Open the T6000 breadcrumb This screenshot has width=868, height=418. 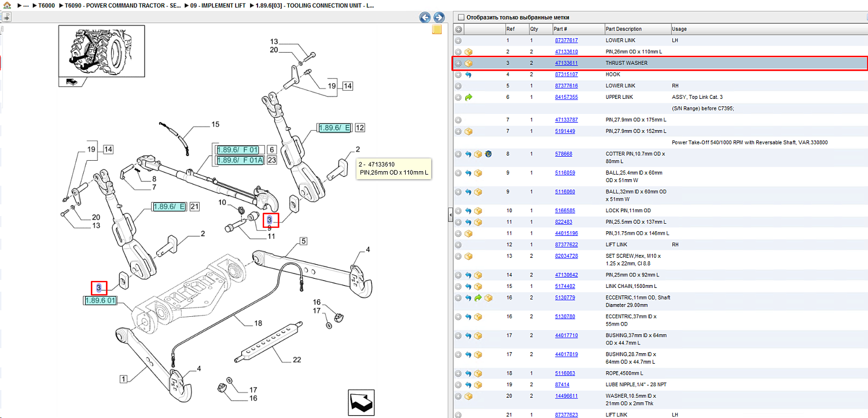coord(47,5)
